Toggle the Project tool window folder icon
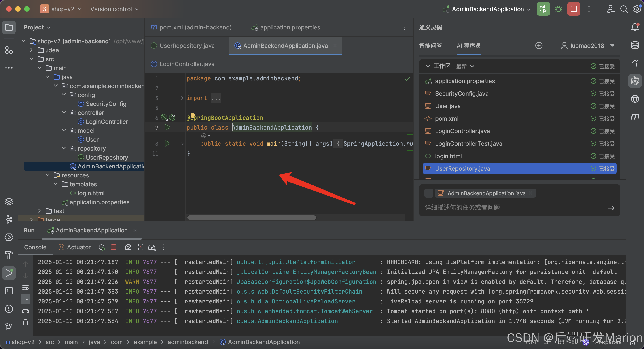 (9, 27)
